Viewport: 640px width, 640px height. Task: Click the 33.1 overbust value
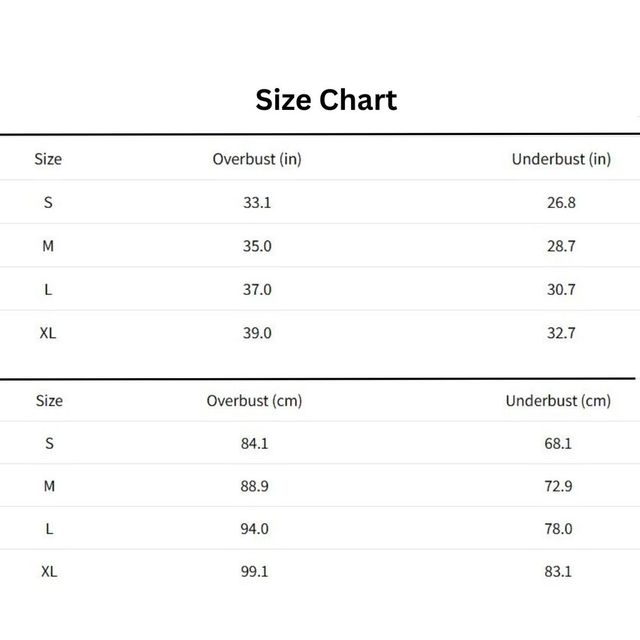[257, 202]
